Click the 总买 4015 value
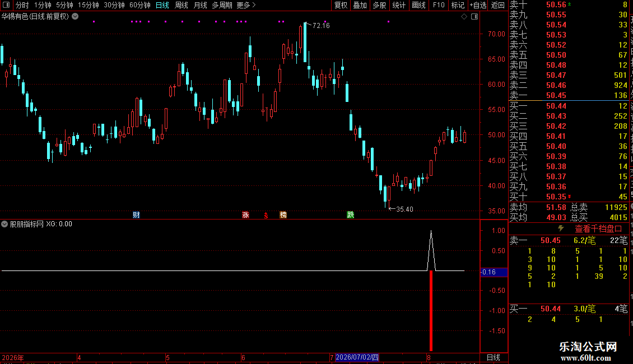The image size is (633, 364). click(618, 217)
